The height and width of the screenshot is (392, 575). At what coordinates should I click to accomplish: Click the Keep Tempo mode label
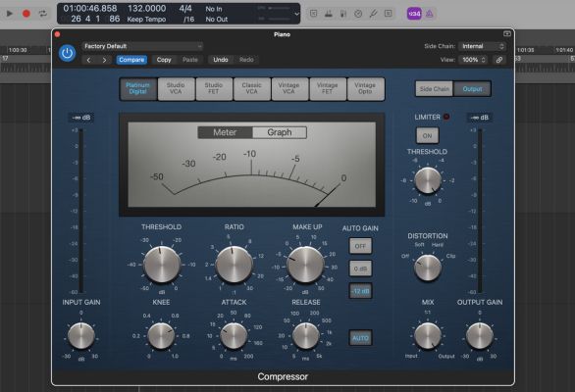[x=146, y=19]
